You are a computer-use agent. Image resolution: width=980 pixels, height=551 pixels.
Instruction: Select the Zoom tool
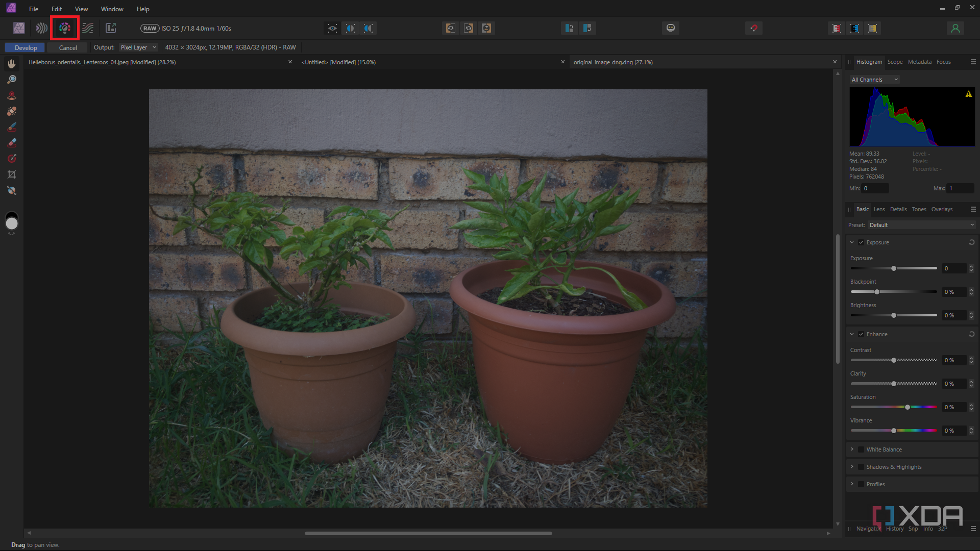click(12, 80)
